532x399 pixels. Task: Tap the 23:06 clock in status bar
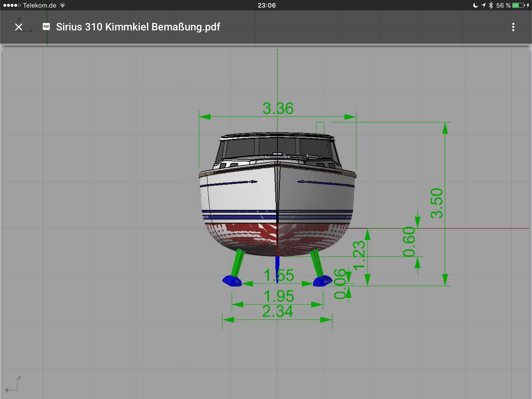tap(267, 5)
